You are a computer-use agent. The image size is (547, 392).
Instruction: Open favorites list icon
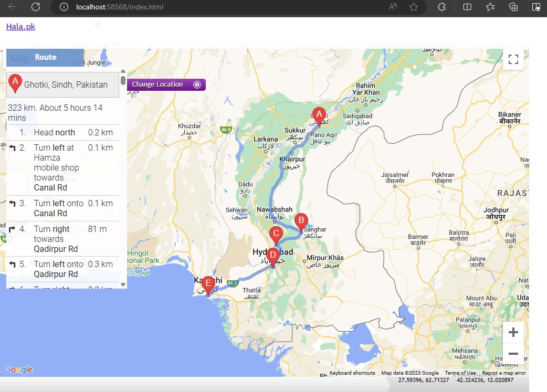[490, 7]
